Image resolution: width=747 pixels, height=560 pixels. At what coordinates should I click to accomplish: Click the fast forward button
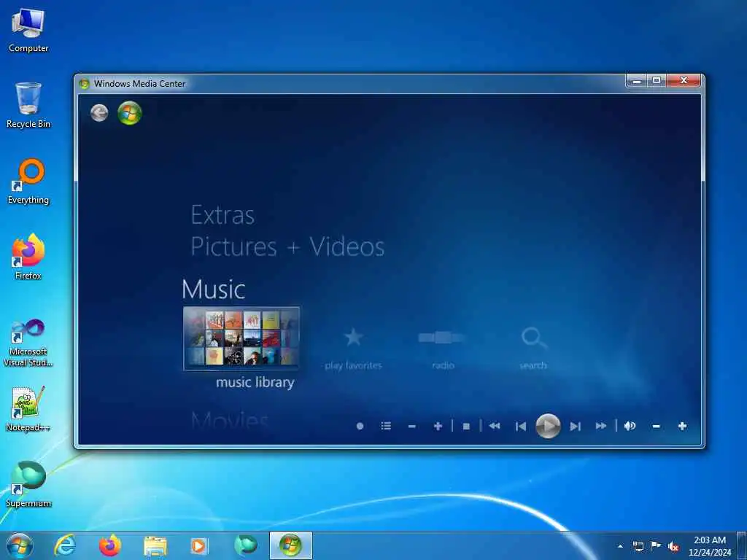[601, 426]
